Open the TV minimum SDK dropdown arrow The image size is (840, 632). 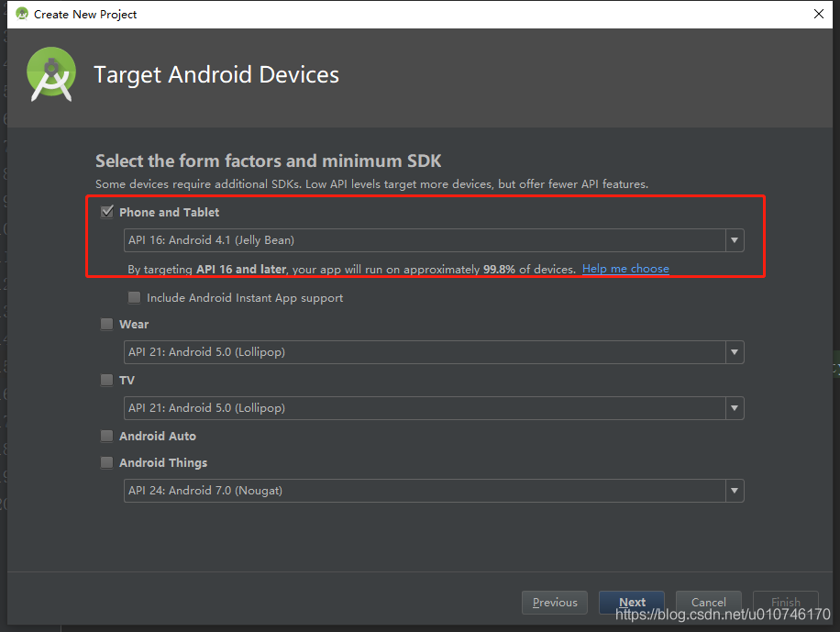(x=735, y=408)
